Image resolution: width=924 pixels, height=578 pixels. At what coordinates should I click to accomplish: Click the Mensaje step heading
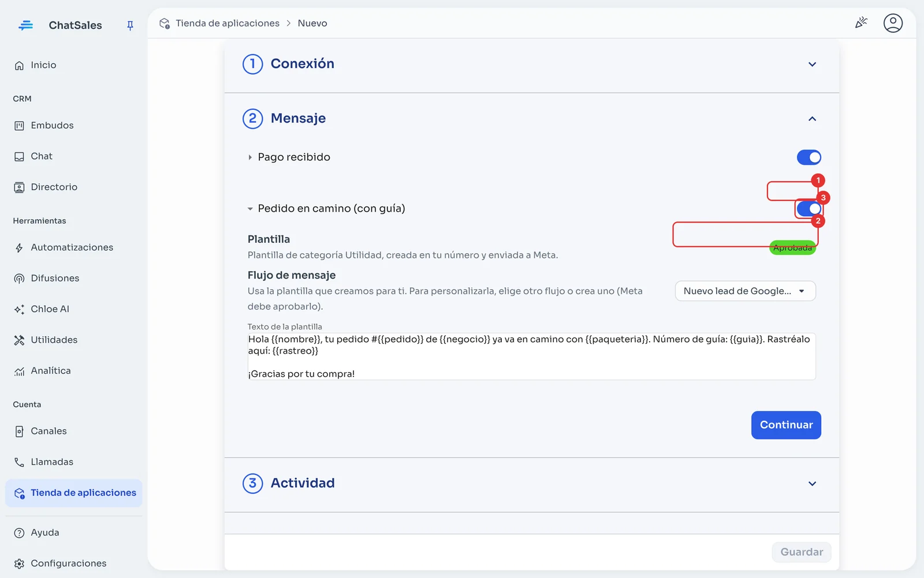point(298,118)
